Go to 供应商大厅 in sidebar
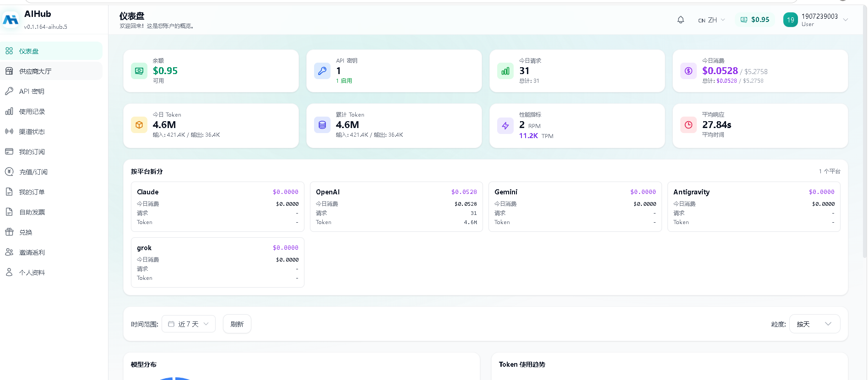This screenshot has height=380, width=868. tap(51, 71)
